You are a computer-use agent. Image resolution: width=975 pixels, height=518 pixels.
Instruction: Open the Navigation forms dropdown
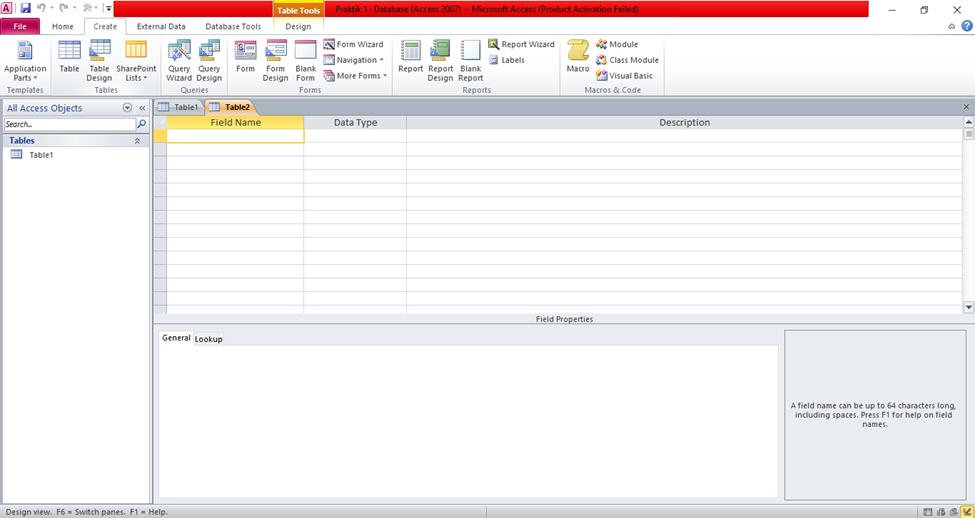click(x=354, y=60)
